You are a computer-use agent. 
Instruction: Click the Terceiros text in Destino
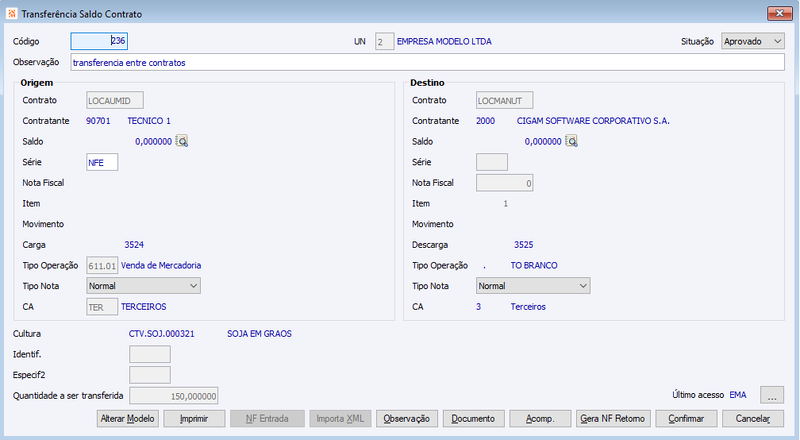click(528, 307)
